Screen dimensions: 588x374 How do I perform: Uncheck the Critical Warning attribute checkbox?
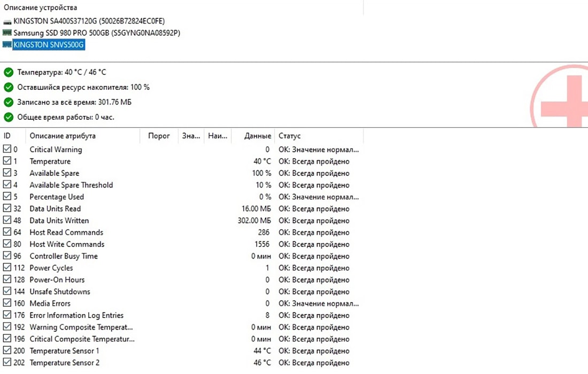point(7,149)
